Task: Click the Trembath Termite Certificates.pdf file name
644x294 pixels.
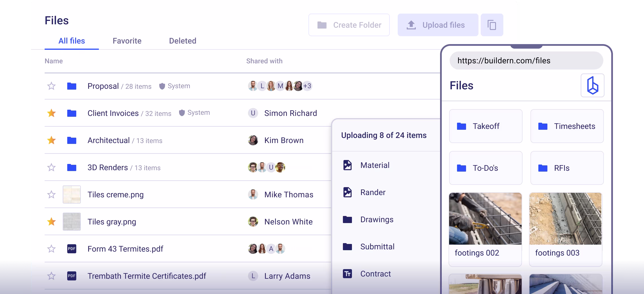Action: [147, 276]
